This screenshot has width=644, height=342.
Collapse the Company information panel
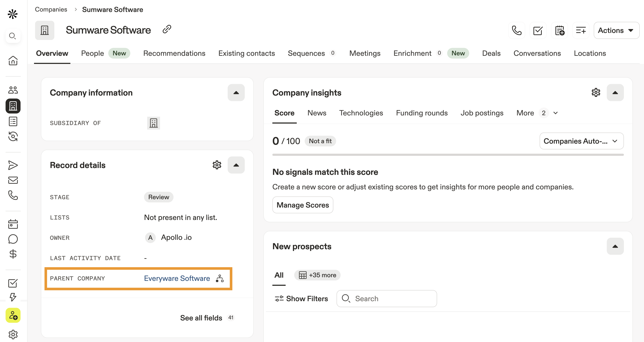pyautogui.click(x=236, y=93)
